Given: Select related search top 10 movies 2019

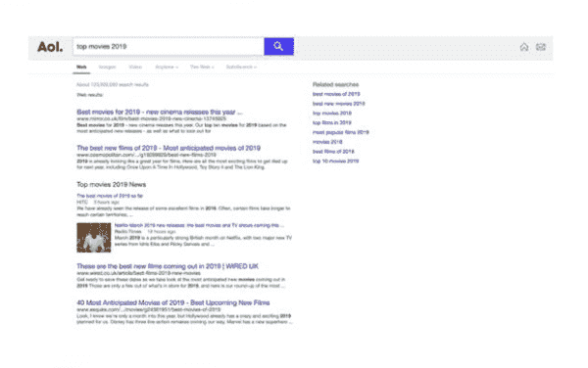Looking at the screenshot, I should [335, 161].
